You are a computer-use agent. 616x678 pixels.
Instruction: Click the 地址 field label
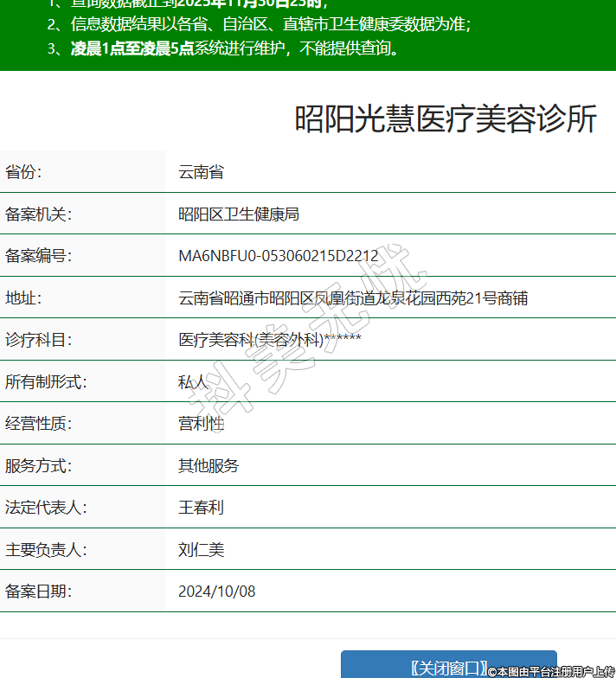click(23, 298)
